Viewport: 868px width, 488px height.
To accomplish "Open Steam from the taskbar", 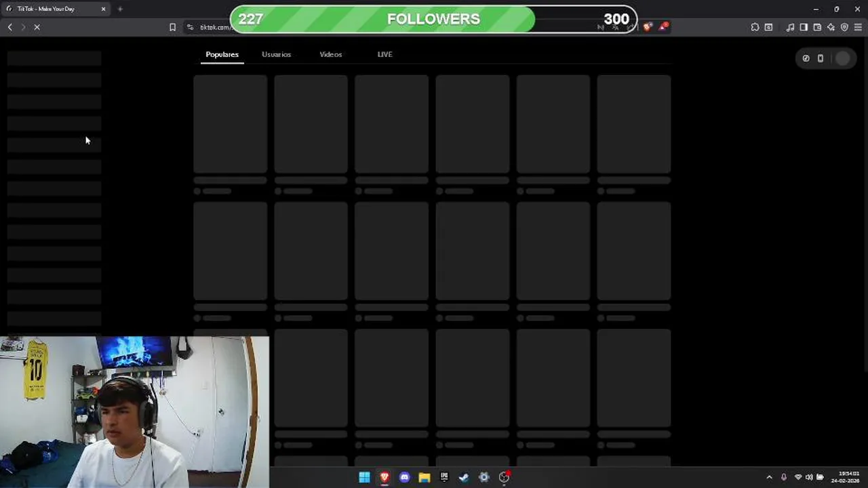I will pos(464,477).
